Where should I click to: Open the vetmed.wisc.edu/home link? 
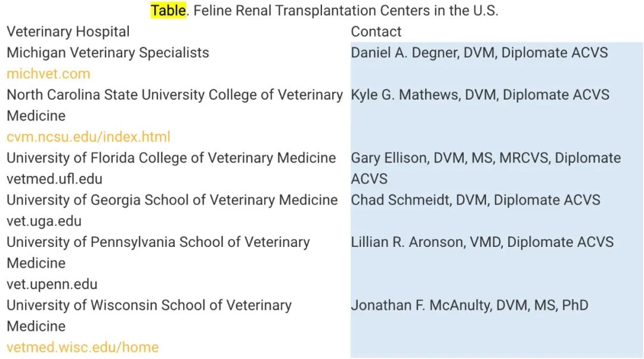point(82,347)
